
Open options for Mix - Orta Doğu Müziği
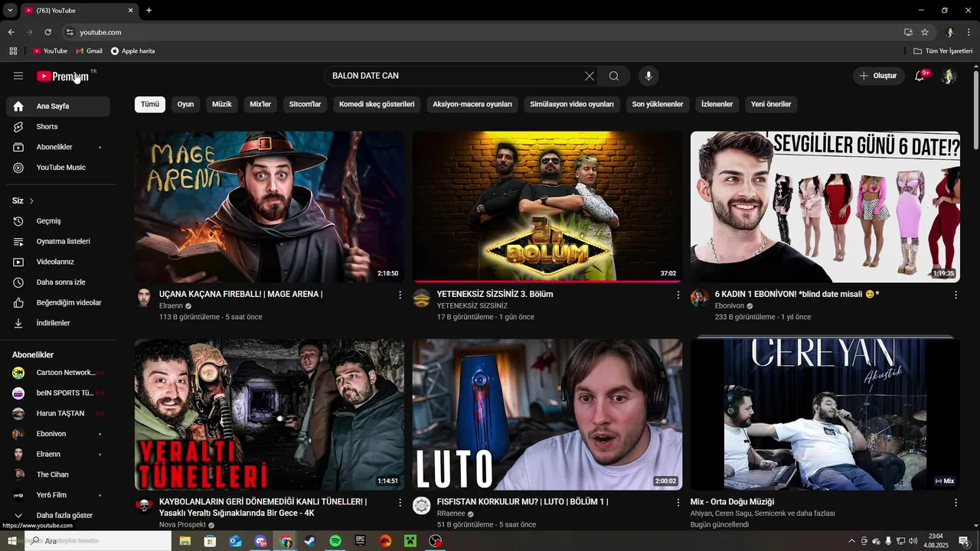tap(955, 502)
